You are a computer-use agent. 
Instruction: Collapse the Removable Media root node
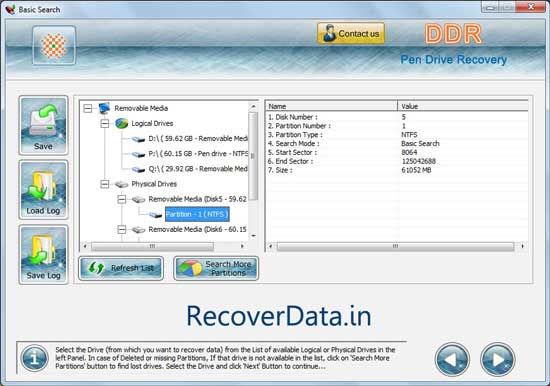tap(88, 108)
